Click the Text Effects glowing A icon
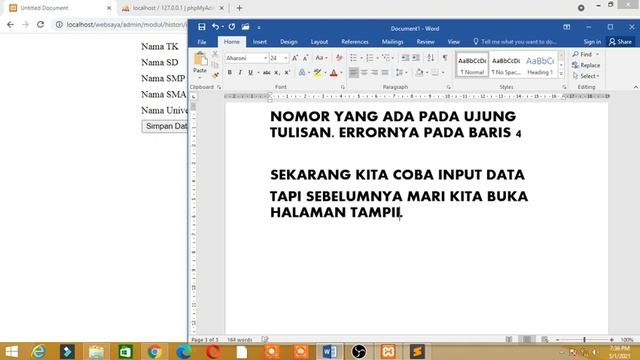The image size is (640, 360). point(302,73)
